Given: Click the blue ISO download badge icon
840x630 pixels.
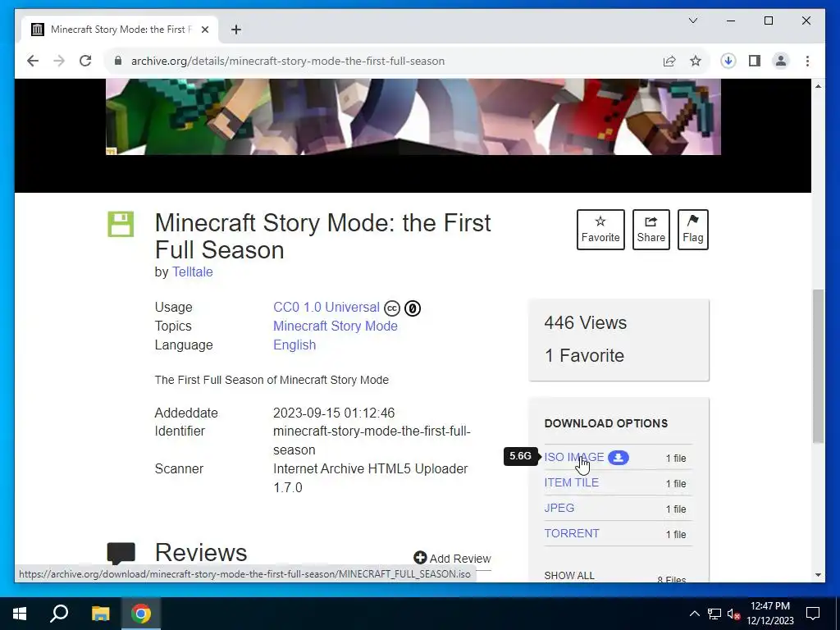Looking at the screenshot, I should click(619, 458).
